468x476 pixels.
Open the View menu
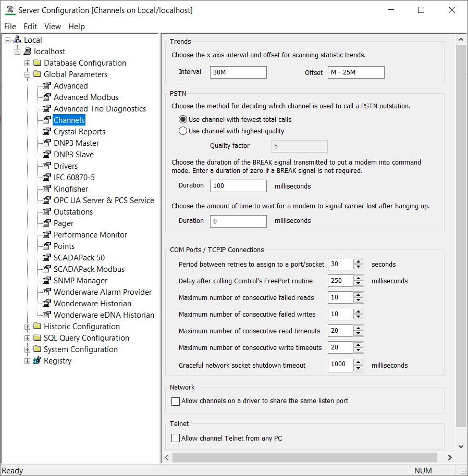53,26
